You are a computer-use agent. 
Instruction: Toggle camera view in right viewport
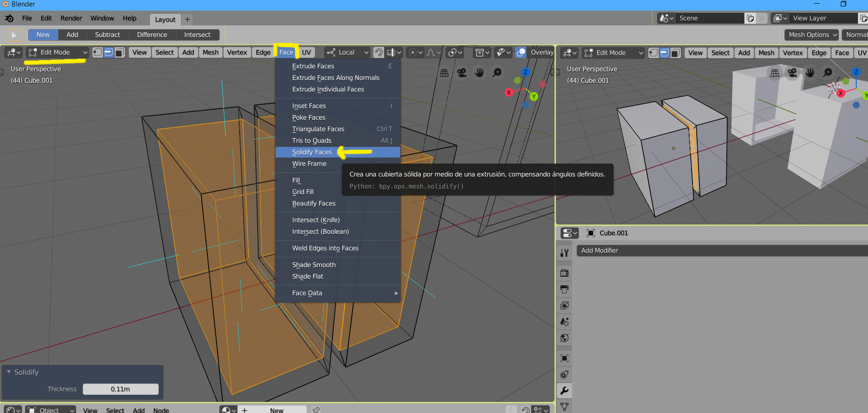point(792,73)
